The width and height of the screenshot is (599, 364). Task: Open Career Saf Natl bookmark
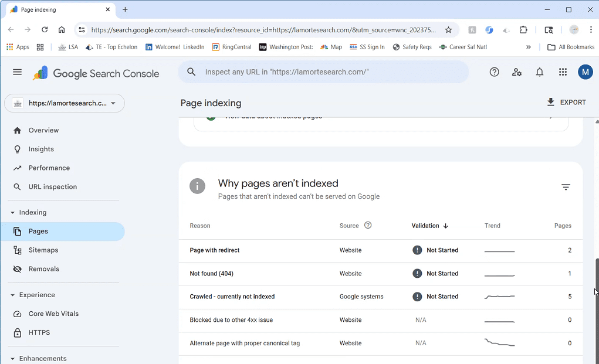point(463,47)
